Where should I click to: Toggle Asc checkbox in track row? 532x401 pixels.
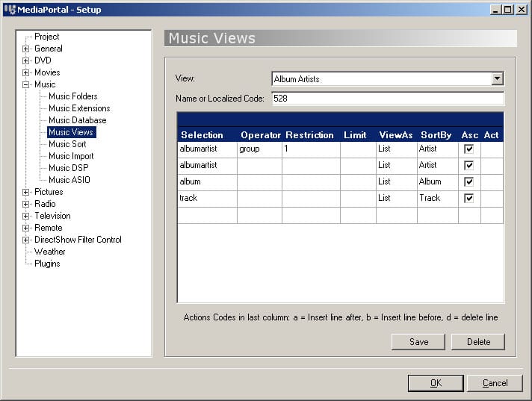[x=468, y=198]
